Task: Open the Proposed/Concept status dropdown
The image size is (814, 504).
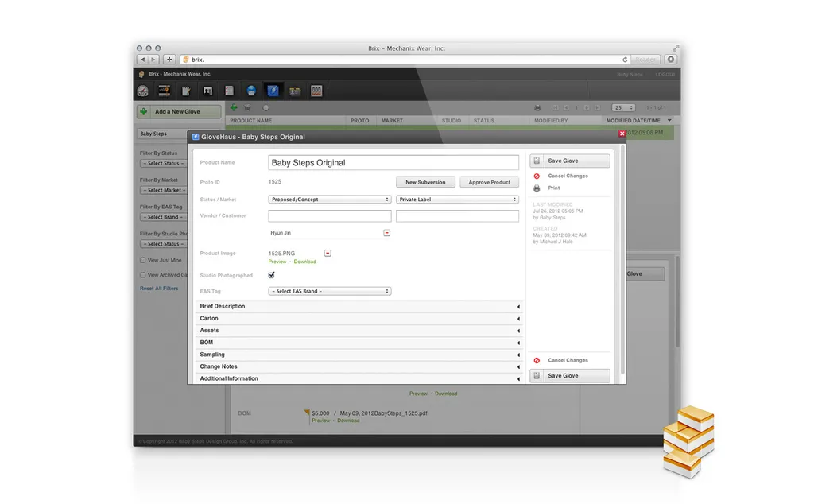Action: (330, 200)
